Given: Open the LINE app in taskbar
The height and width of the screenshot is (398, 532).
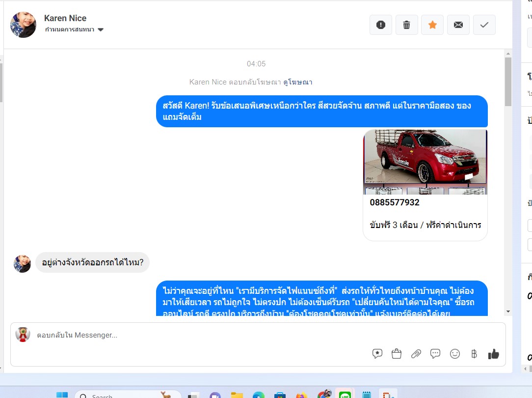Looking at the screenshot, I should click(345, 394).
